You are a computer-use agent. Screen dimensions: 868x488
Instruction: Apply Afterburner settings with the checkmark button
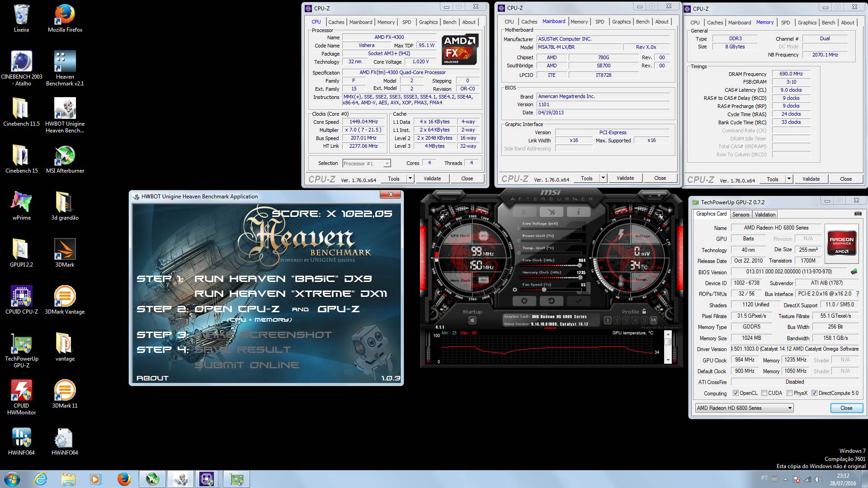pyautogui.click(x=578, y=300)
